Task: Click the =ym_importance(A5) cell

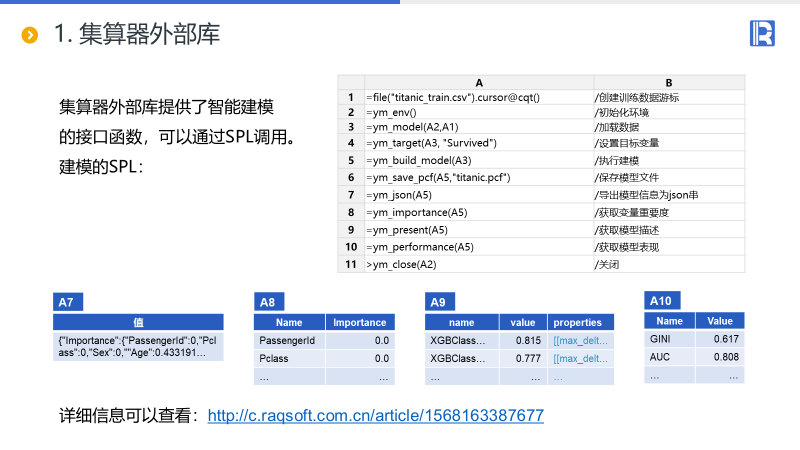Action: (x=479, y=212)
